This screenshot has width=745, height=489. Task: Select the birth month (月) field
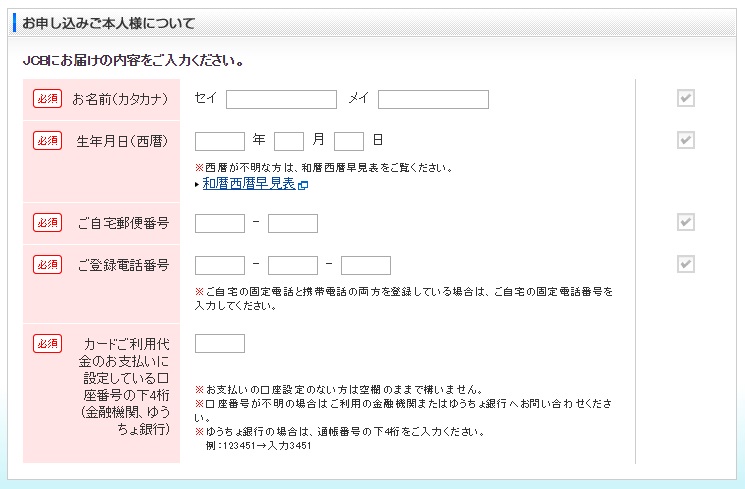point(289,141)
